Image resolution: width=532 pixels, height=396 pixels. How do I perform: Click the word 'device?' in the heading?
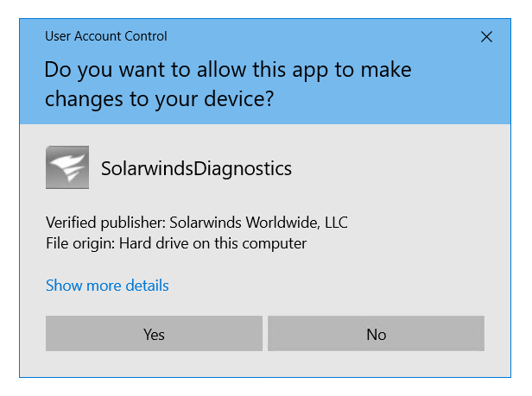(244, 99)
